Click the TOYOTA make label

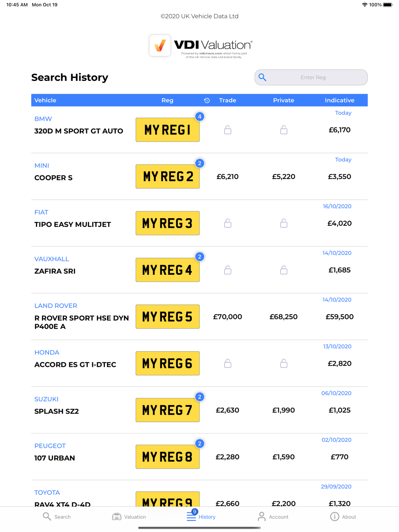tap(47, 493)
